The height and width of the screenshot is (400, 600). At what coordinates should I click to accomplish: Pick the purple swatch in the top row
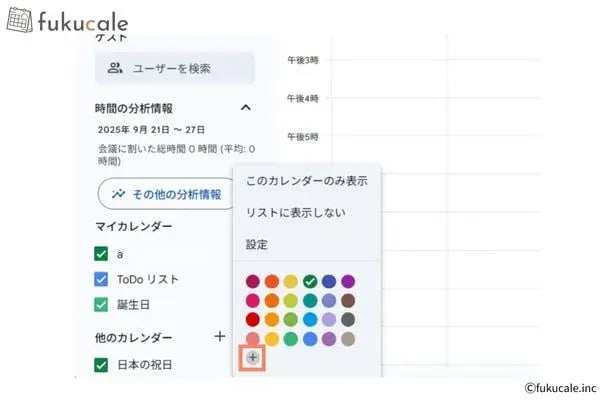348,282
